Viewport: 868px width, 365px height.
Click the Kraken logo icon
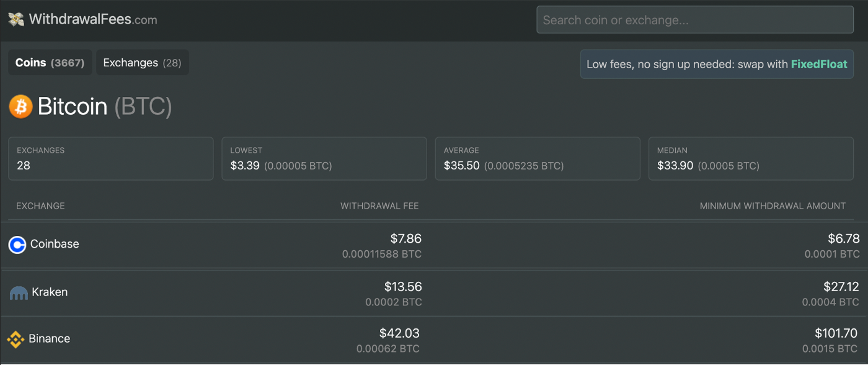coord(19,292)
